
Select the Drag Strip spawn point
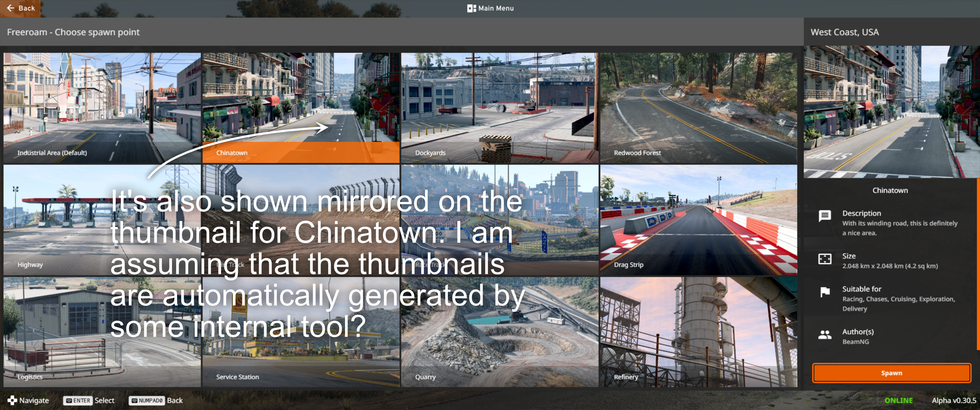[699, 220]
